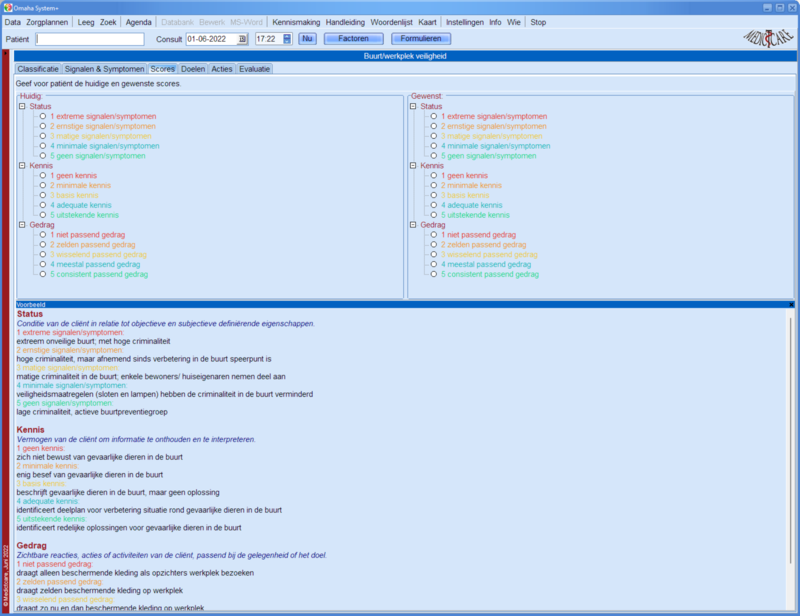Screen dimensions: 800x616
Task: Choose '5 consistent passend gedrag' under Gewenst Gedrag
Action: point(434,273)
